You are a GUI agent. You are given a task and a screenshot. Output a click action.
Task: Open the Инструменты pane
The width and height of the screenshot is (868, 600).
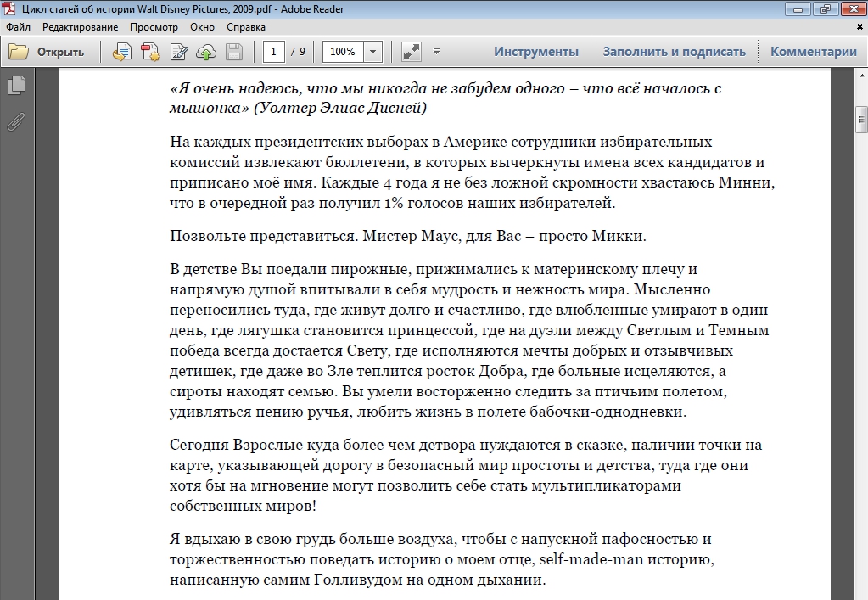(536, 52)
